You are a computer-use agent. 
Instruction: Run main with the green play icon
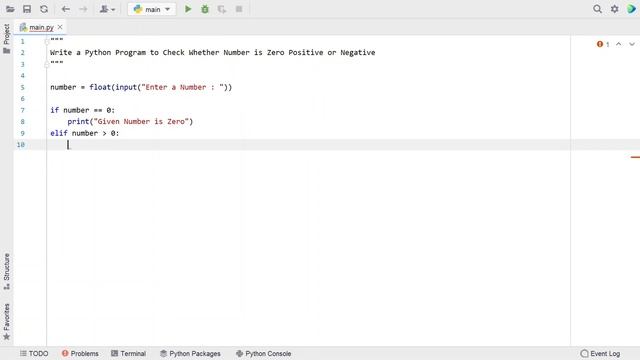[x=188, y=9]
